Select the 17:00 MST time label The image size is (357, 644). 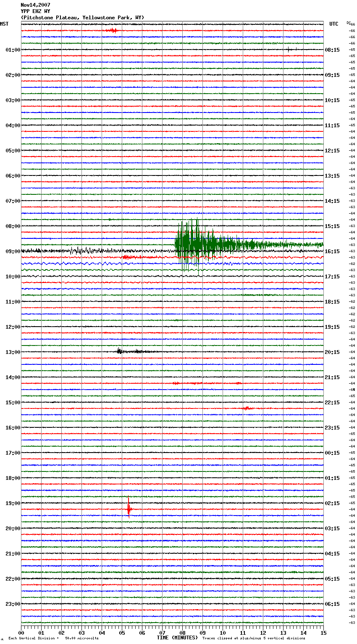(x=13, y=453)
